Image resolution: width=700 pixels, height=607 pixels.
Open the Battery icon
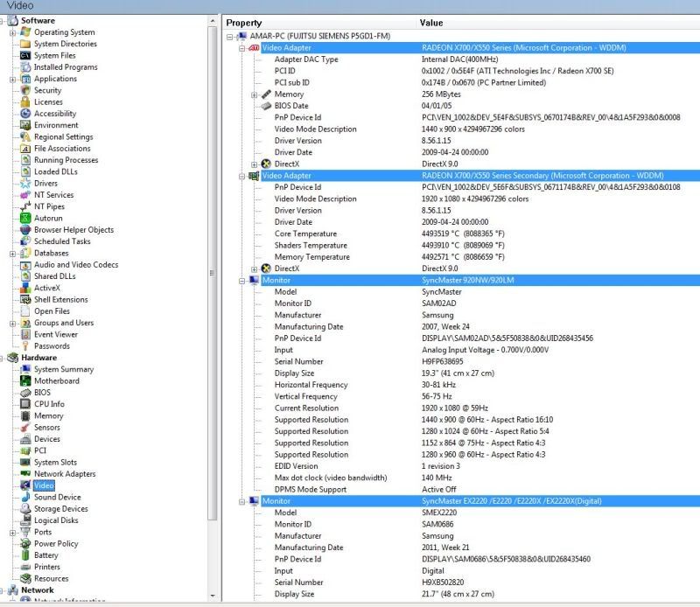pos(25,555)
